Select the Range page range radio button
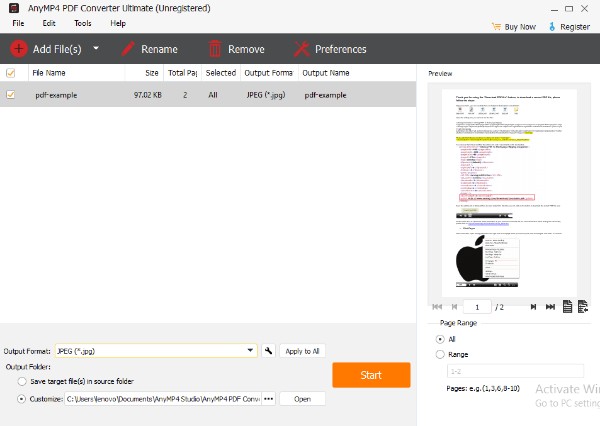 440,354
